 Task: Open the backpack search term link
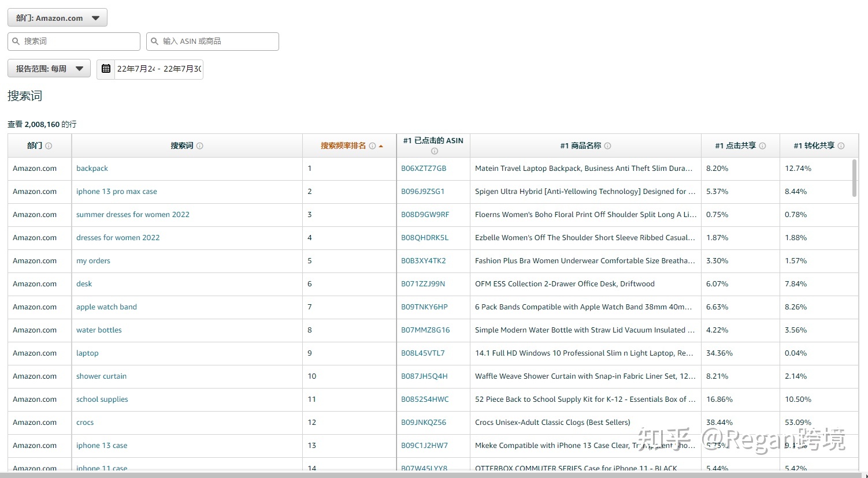click(x=92, y=169)
